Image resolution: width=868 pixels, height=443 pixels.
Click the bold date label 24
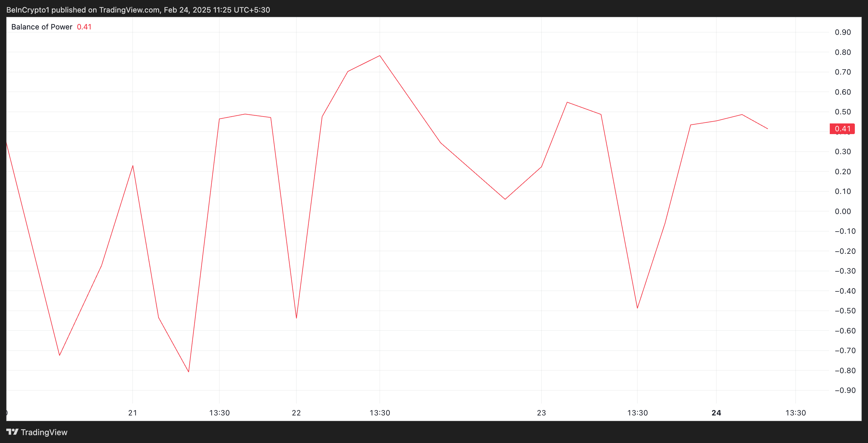716,413
